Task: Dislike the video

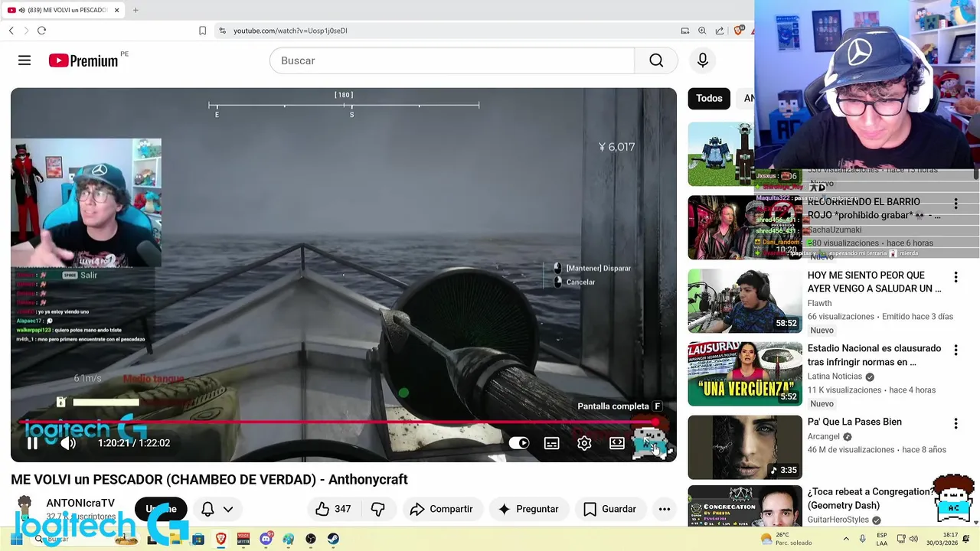Action: coord(377,509)
